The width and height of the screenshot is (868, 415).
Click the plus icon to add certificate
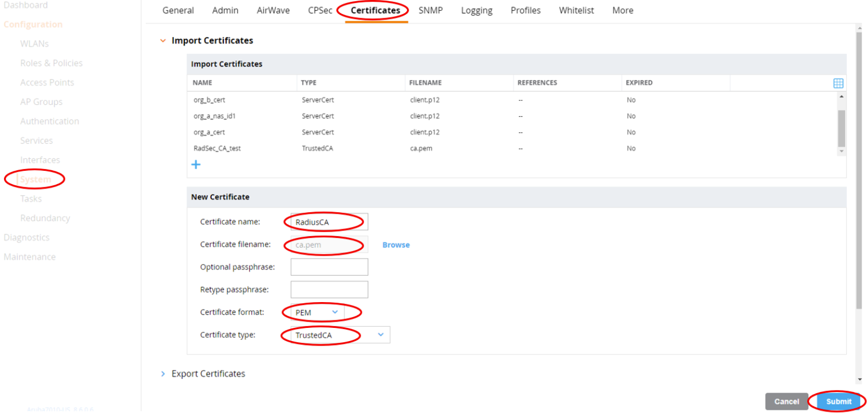pyautogui.click(x=196, y=165)
